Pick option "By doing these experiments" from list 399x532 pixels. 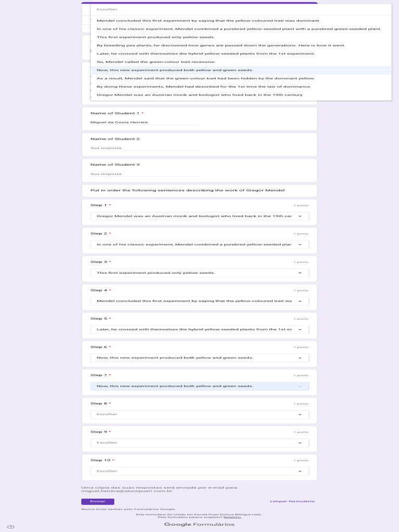[x=204, y=87]
